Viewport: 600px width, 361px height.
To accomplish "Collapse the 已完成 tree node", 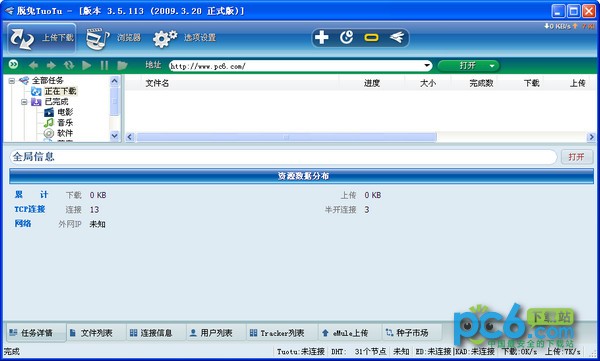I will (24, 102).
